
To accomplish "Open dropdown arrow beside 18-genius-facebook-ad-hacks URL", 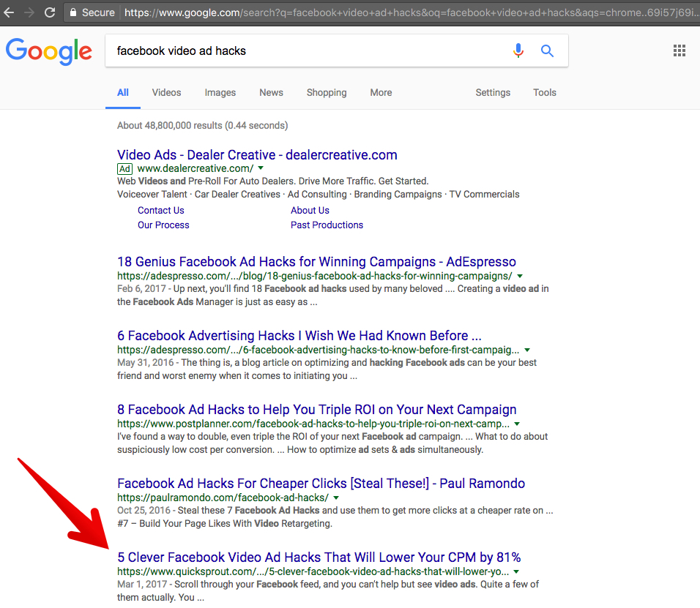I will pos(520,276).
